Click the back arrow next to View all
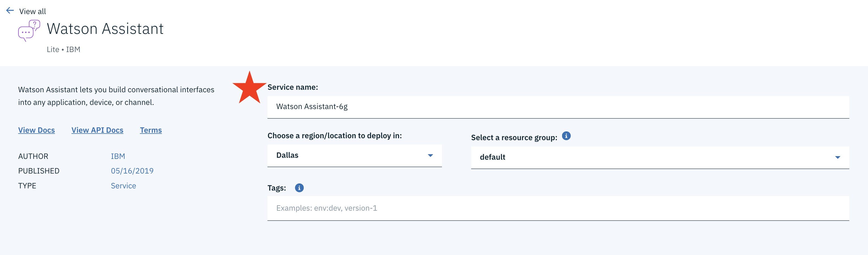The image size is (868, 255). pos(10,10)
